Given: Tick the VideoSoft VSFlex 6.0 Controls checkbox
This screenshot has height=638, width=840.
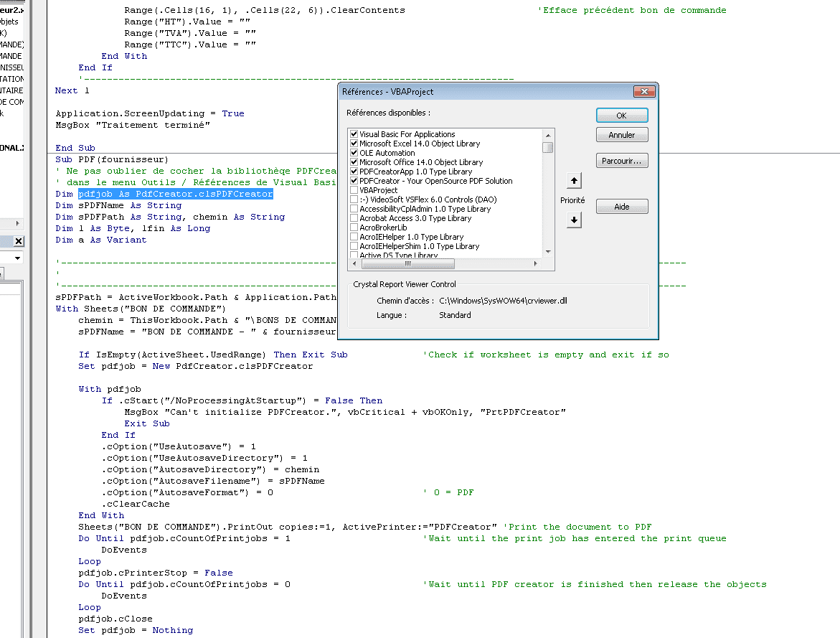Looking at the screenshot, I should tap(354, 200).
